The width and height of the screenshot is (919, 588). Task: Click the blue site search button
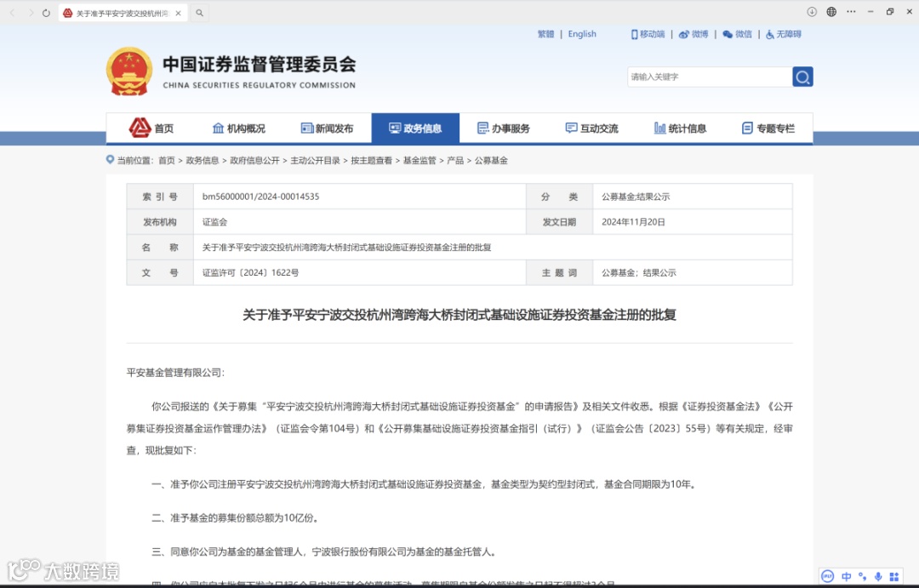(802, 77)
